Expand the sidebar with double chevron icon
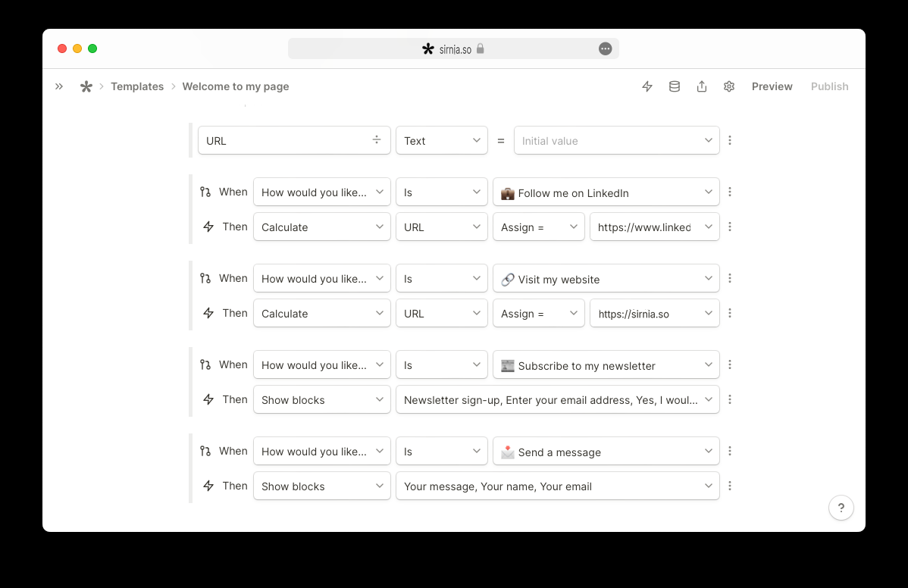This screenshot has height=588, width=908. pyautogui.click(x=59, y=87)
